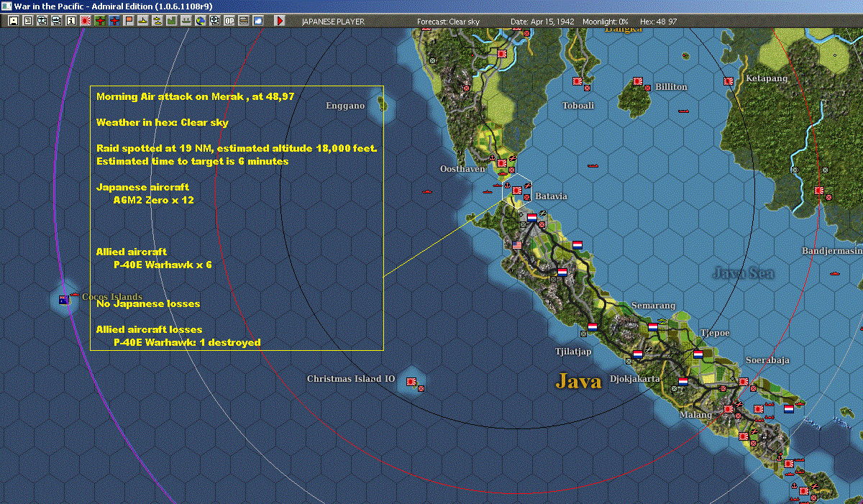Click the 'A6M2 Zero x 12' entry
This screenshot has width=863, height=504.
coord(153,200)
